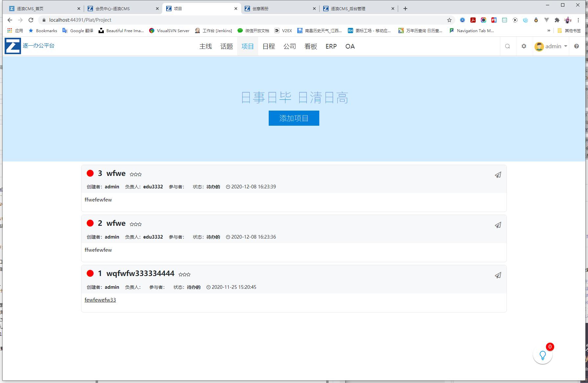Toggle a rating star on wqfwfw333334444

pos(180,274)
